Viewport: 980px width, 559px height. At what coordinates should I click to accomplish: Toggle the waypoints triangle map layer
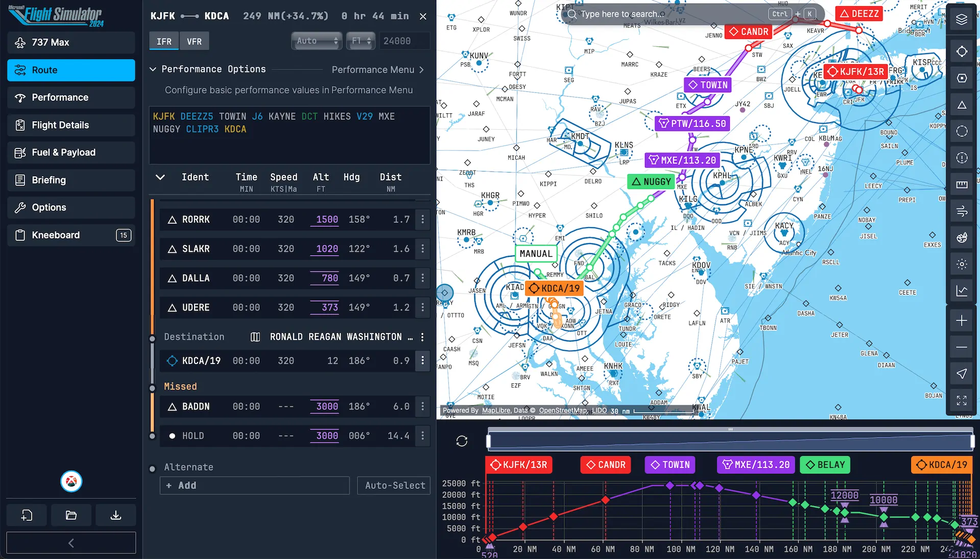tap(962, 104)
